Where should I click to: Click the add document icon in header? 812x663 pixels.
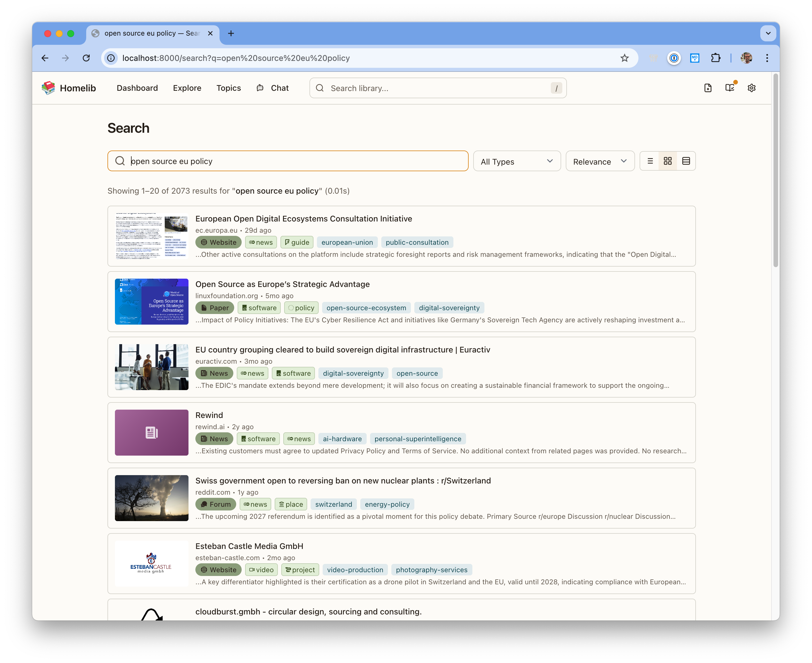point(708,88)
